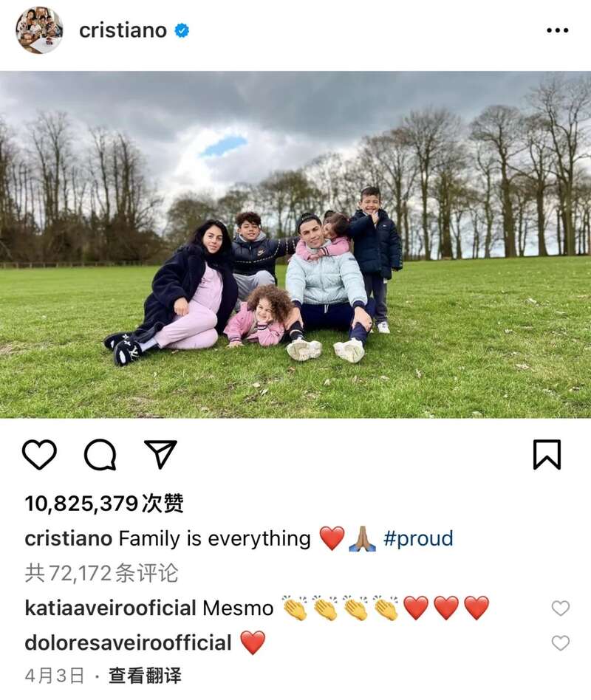Viewport: 591px width, 700px height.
Task: Show the 10,825,379 likes list
Action: (x=104, y=504)
